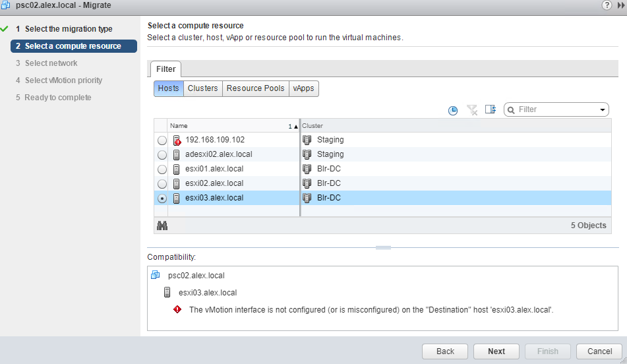This screenshot has width=627, height=364.
Task: Click the Staging cluster icon for 192.168.109.102
Action: tap(307, 140)
